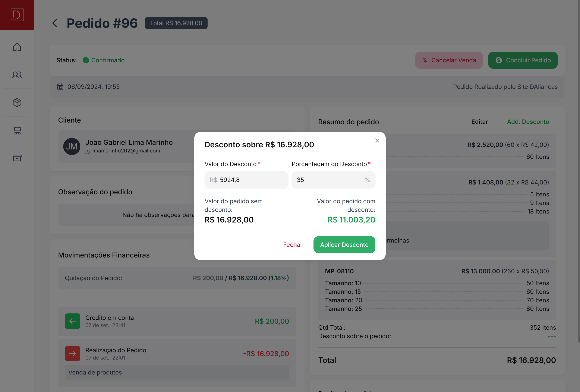Click the Concluir Pedido button
Viewport: 580px width, 392px height.
click(523, 60)
